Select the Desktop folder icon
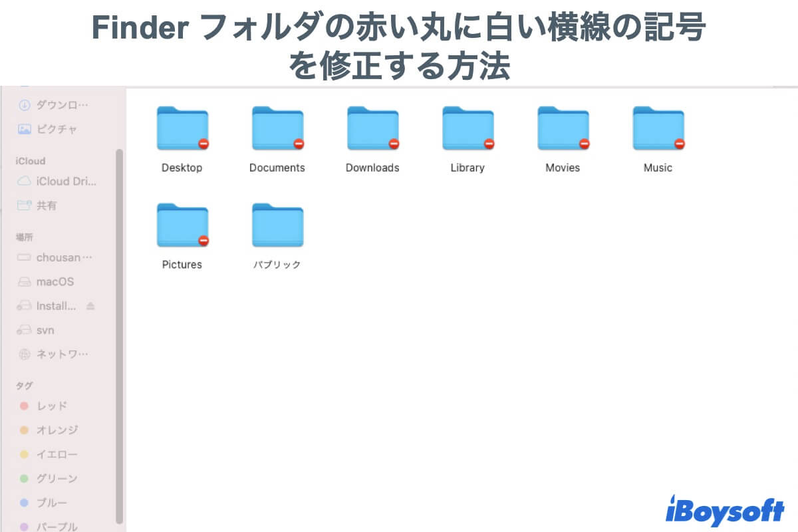Image resolution: width=798 pixels, height=532 pixels. 182,128
